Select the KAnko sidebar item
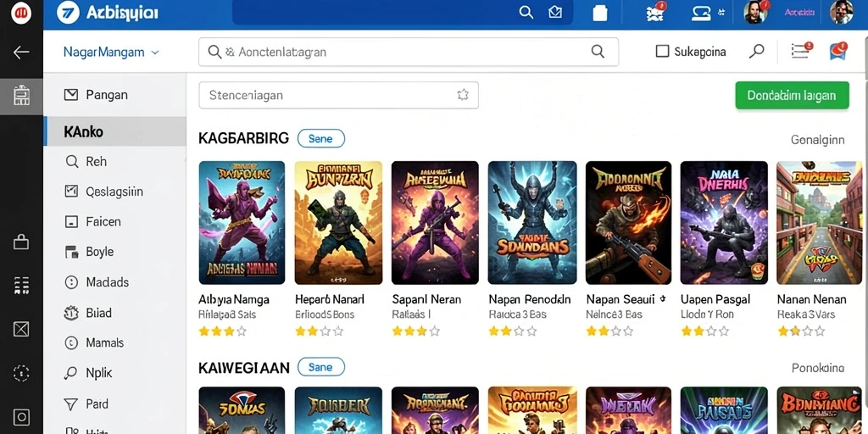This screenshot has height=434, width=868. 115,131
